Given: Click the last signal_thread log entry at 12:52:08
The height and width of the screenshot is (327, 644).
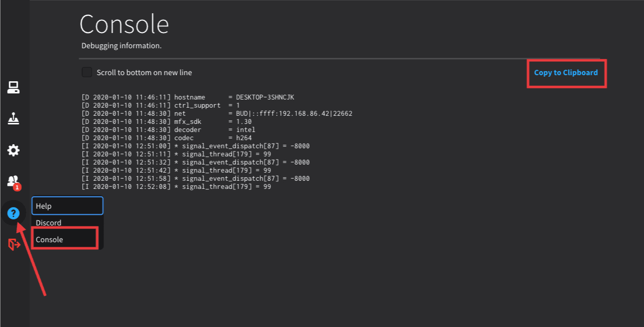Looking at the screenshot, I should pos(176,187).
